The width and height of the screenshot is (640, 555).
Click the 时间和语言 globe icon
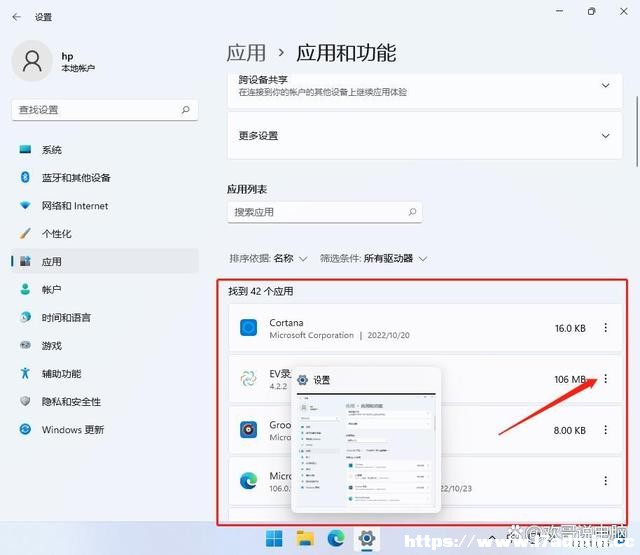(x=25, y=317)
